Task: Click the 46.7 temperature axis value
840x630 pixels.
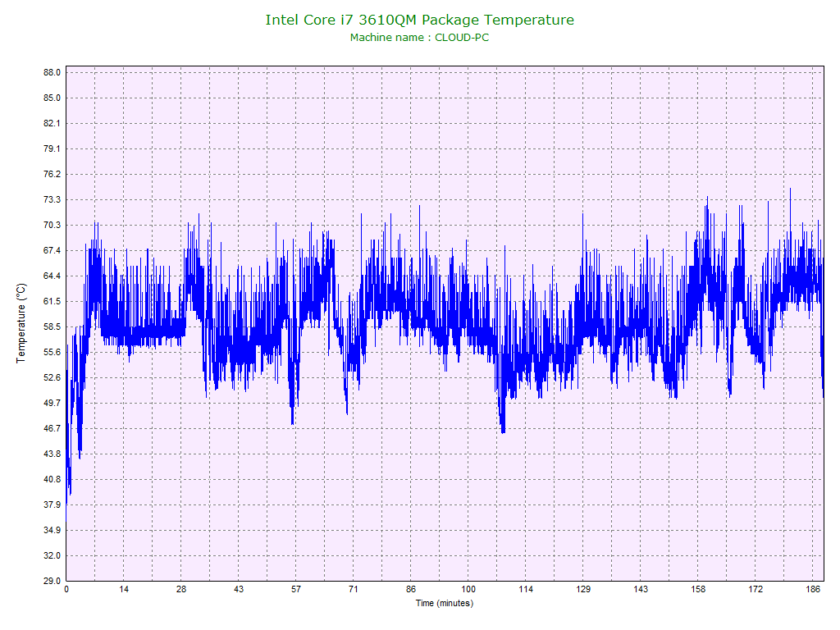Action: point(52,428)
